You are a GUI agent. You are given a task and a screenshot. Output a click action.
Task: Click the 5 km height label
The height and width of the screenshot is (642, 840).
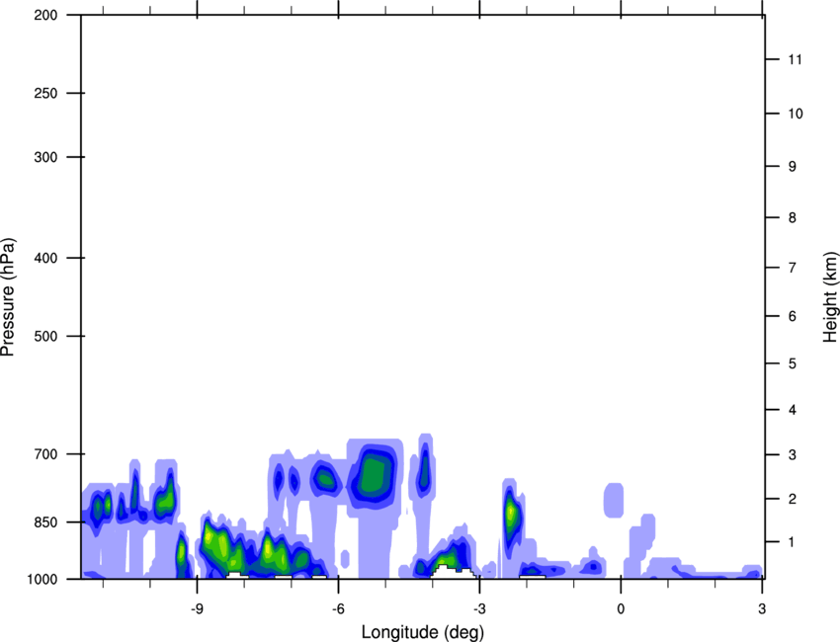793,363
